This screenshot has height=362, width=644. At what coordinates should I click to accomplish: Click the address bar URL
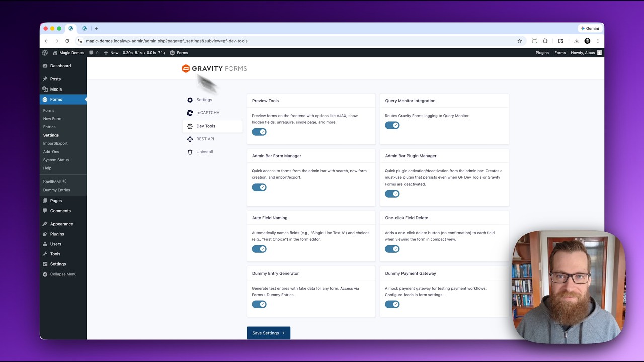(167, 41)
